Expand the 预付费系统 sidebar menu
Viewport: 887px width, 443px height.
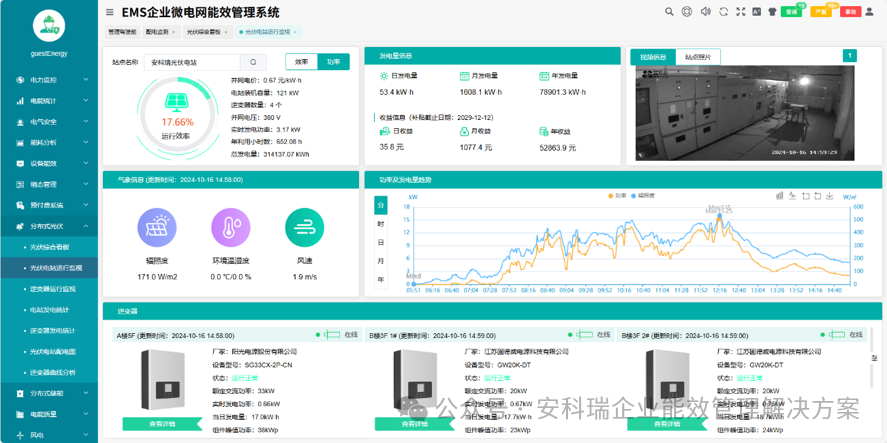(x=49, y=205)
